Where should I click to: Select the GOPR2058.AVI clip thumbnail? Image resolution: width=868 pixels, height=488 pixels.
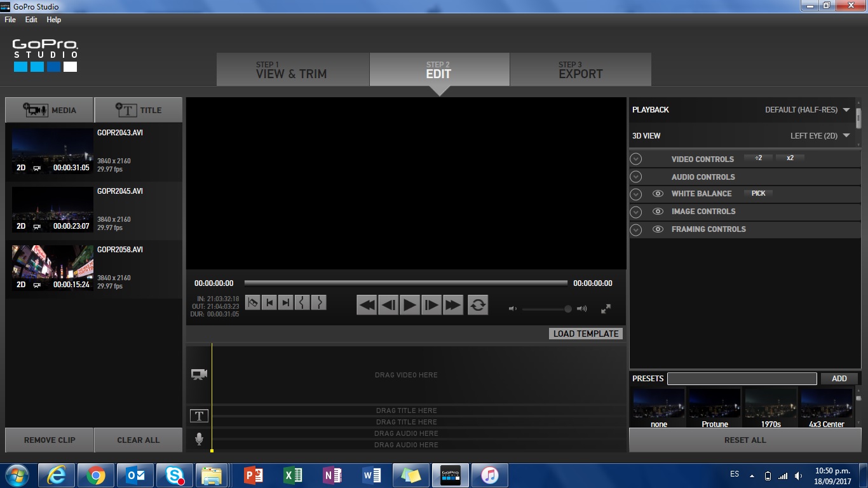pyautogui.click(x=53, y=268)
